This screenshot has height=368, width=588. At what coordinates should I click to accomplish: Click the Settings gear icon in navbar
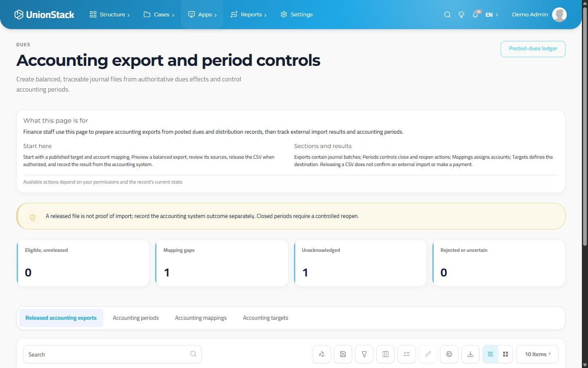(284, 15)
